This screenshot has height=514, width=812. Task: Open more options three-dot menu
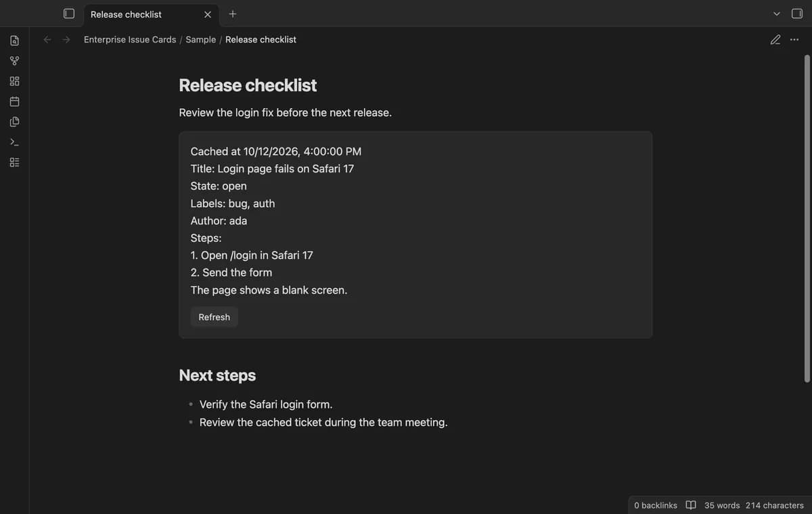pos(794,39)
